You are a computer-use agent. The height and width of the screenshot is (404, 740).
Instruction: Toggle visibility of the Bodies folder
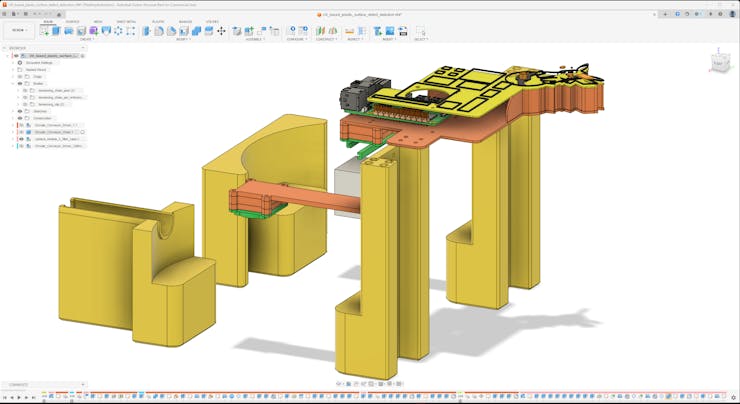[19, 83]
